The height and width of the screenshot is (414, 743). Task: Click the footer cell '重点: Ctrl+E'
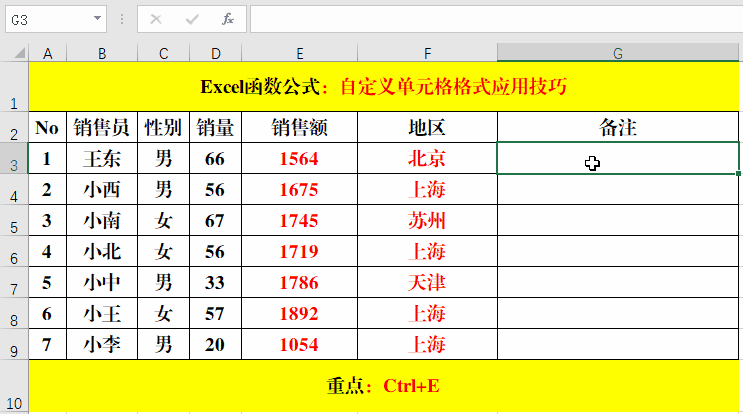[384, 386]
